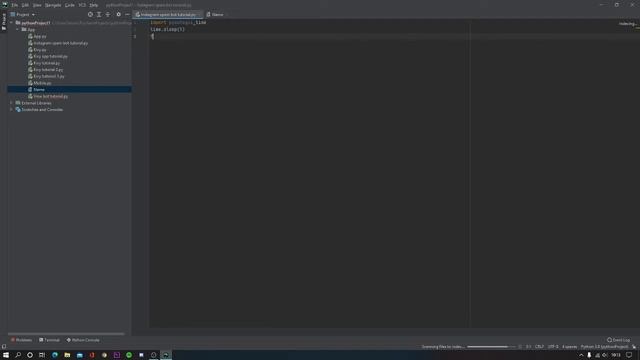This screenshot has width=640, height=360.
Task: Switch to Instagram spam bot tutorial.py editor tab
Action: tap(167, 14)
